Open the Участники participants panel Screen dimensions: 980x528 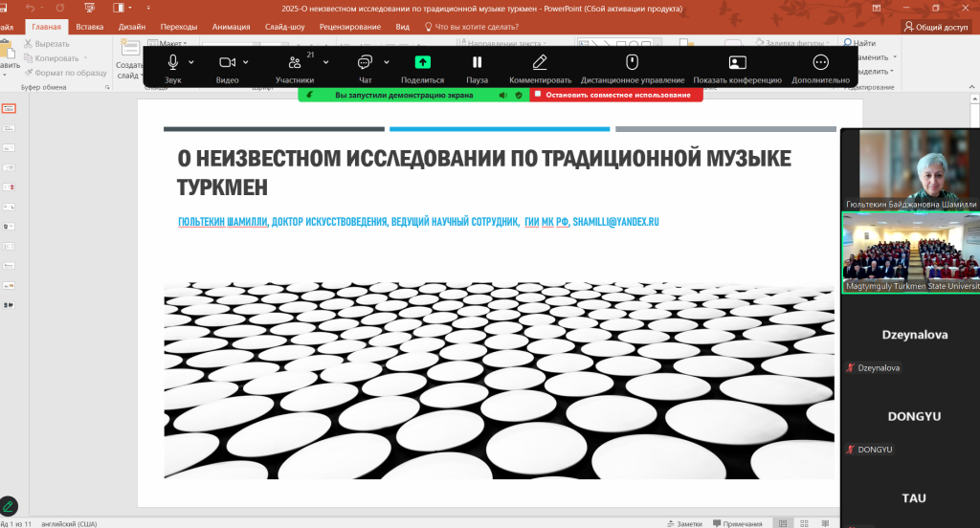coord(295,68)
